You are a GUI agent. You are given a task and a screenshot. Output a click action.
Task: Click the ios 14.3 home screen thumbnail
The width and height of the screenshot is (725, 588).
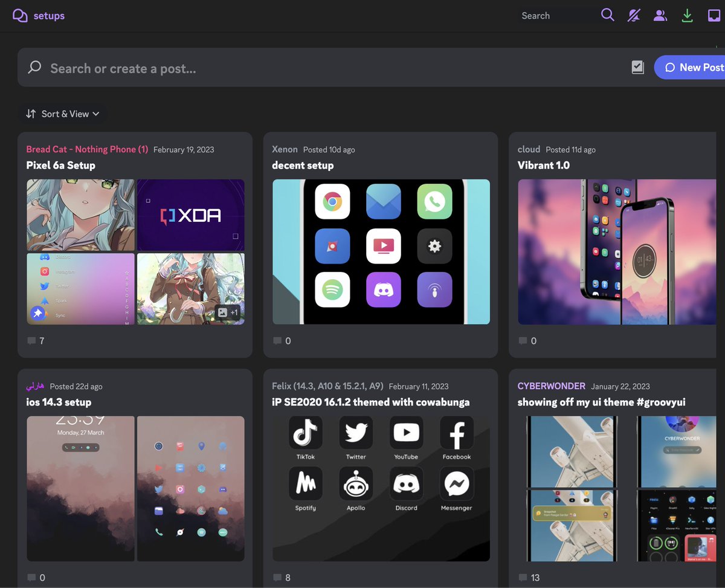click(191, 489)
